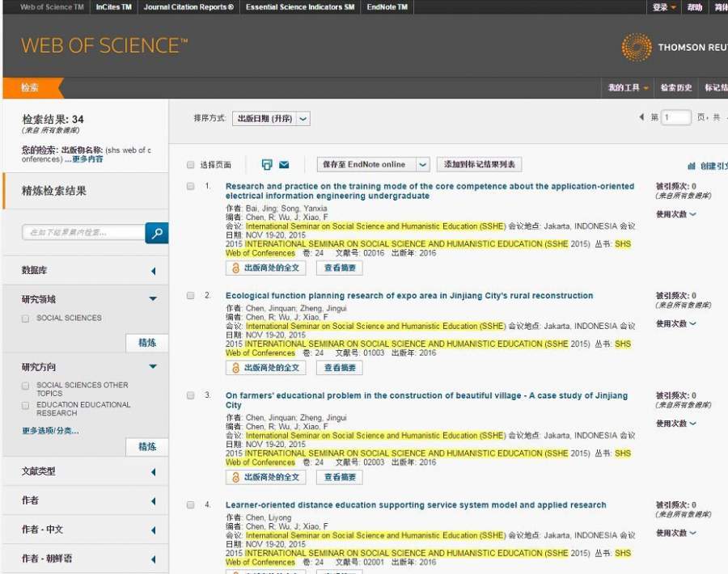Click the previous page arrow icon
Screen dimensions: 728x574
point(641,117)
